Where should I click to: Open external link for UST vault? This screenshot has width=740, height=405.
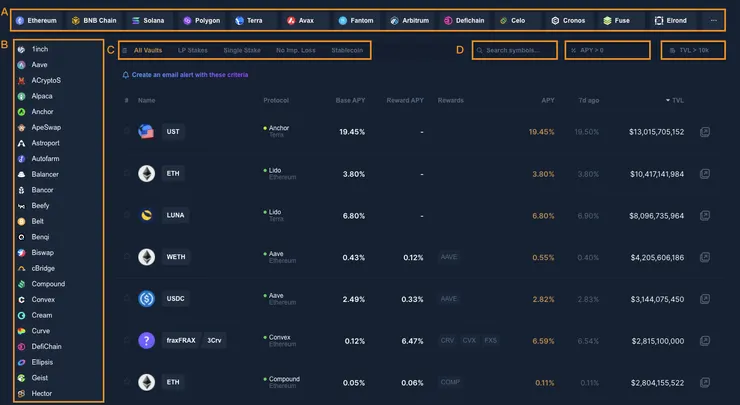[705, 132]
